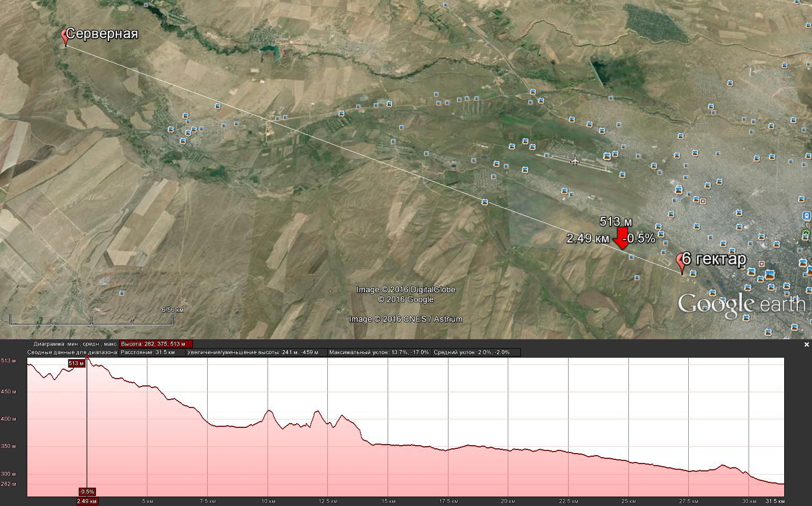
Task: Click the 20 км distance axis label
Action: tap(508, 501)
